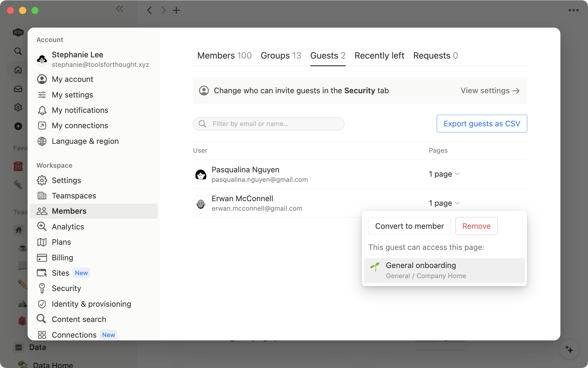588x368 pixels.
Task: Expand Erwan McConnell's 1 page dropdown
Action: click(444, 203)
